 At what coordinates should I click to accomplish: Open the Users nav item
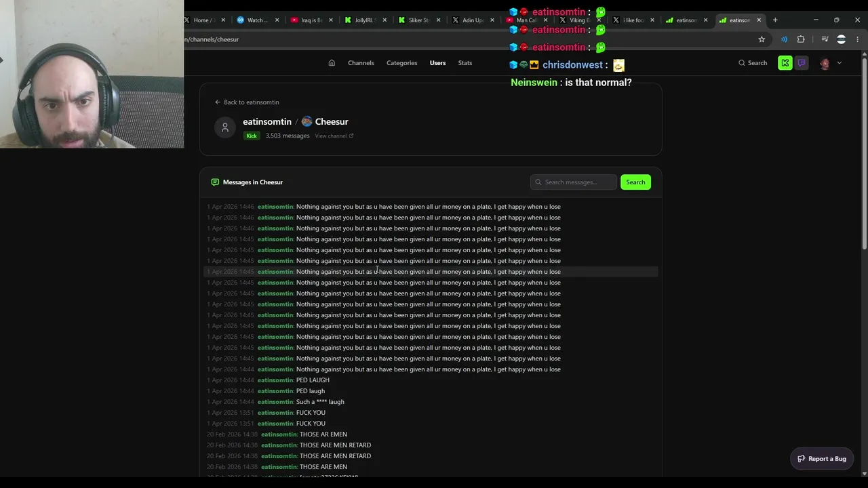point(437,63)
